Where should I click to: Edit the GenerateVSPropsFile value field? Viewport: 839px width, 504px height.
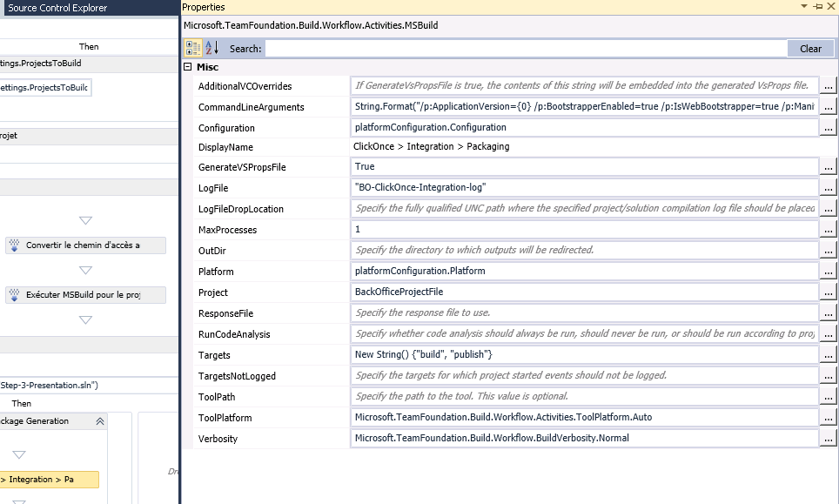tap(584, 166)
